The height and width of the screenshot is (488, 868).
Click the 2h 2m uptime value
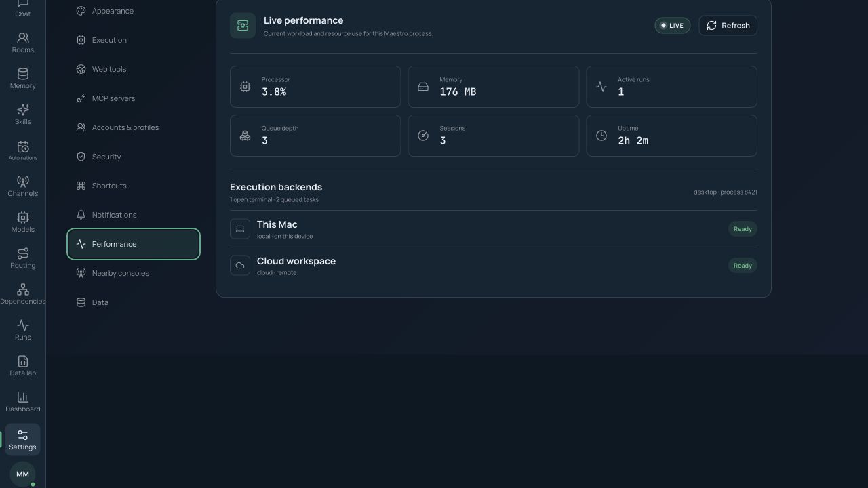pyautogui.click(x=633, y=141)
